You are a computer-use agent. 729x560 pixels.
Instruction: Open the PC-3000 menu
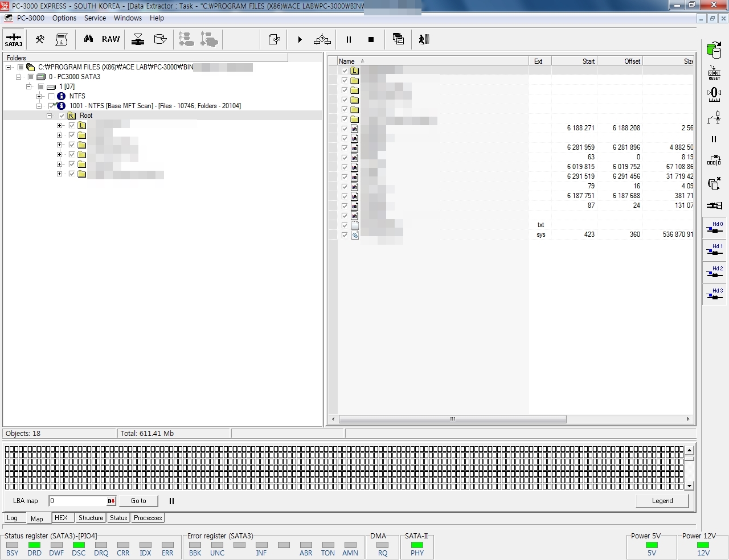coord(31,18)
